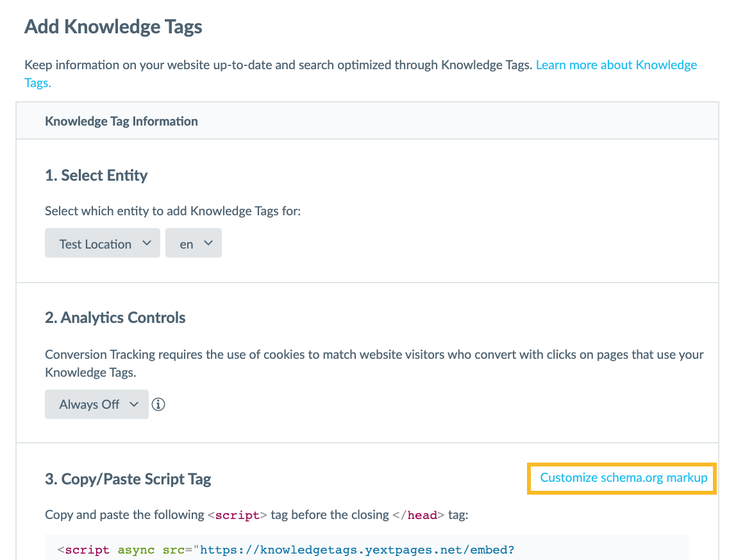Click the 2. Analytics Controls heading
Image resolution: width=736 pixels, height=560 pixels.
(x=115, y=318)
